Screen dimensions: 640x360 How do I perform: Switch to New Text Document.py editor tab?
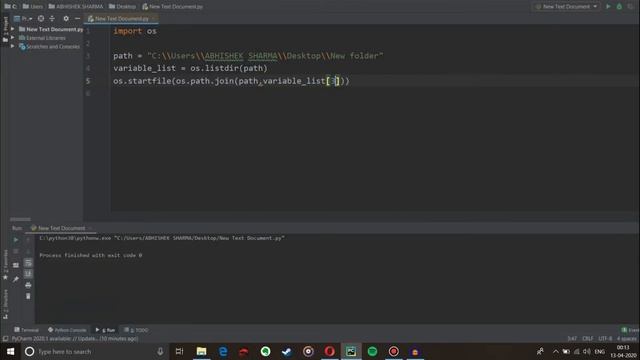[121, 18]
